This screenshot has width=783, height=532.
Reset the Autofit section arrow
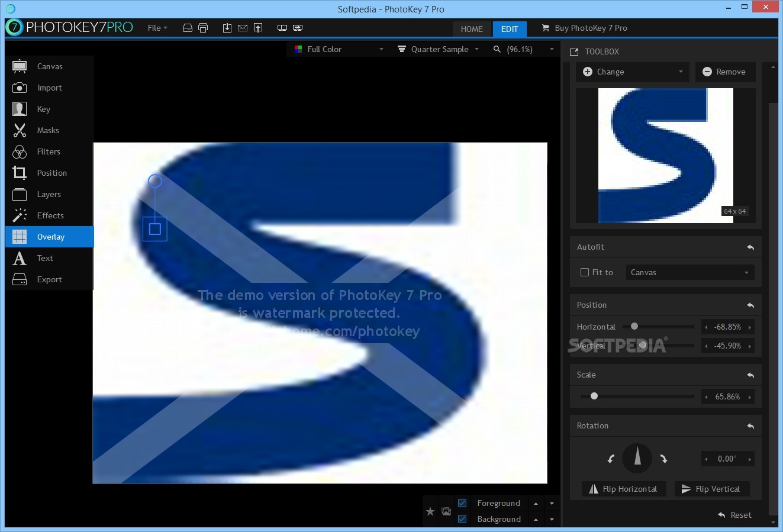[x=750, y=247]
